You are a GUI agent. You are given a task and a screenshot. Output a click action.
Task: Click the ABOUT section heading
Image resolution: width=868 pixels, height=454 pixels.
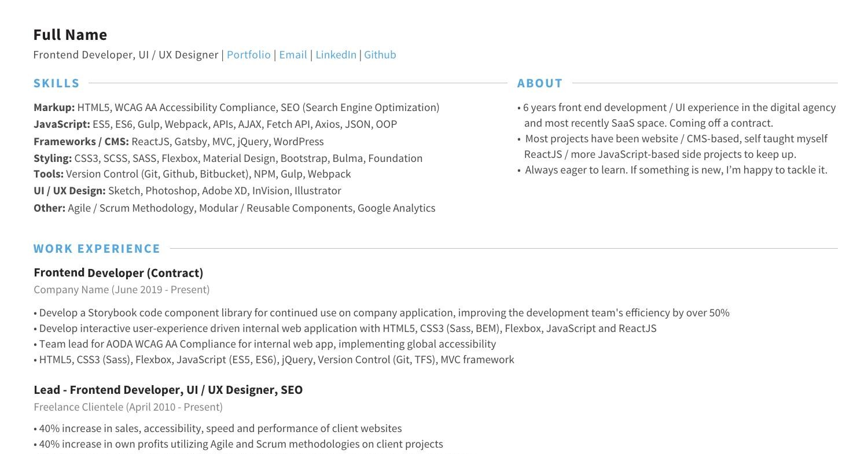pos(539,83)
